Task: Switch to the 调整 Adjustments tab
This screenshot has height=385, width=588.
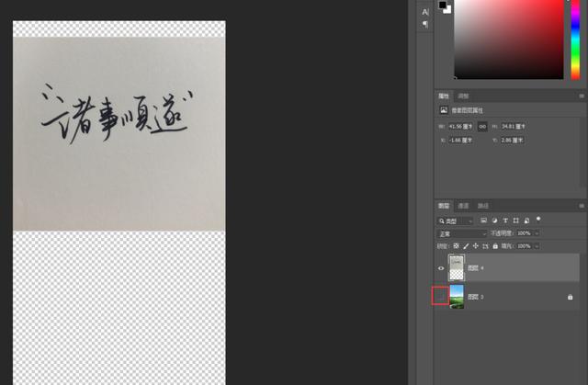Action: (x=463, y=96)
